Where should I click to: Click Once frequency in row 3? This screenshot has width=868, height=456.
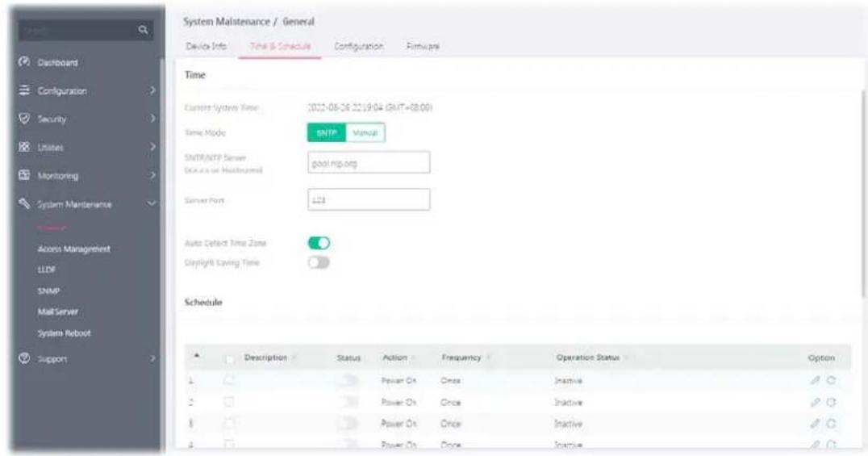click(451, 424)
